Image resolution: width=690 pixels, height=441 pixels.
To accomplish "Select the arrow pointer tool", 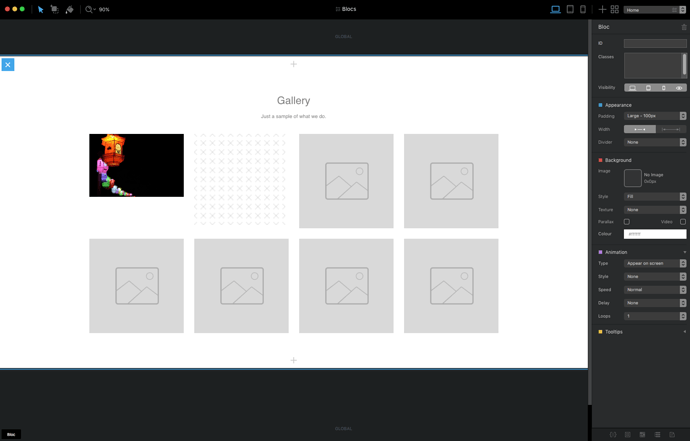I will click(41, 9).
